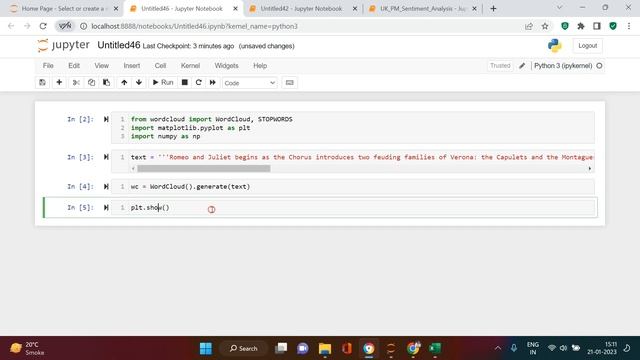Click the Logout button
The image size is (640, 360).
tap(587, 46)
